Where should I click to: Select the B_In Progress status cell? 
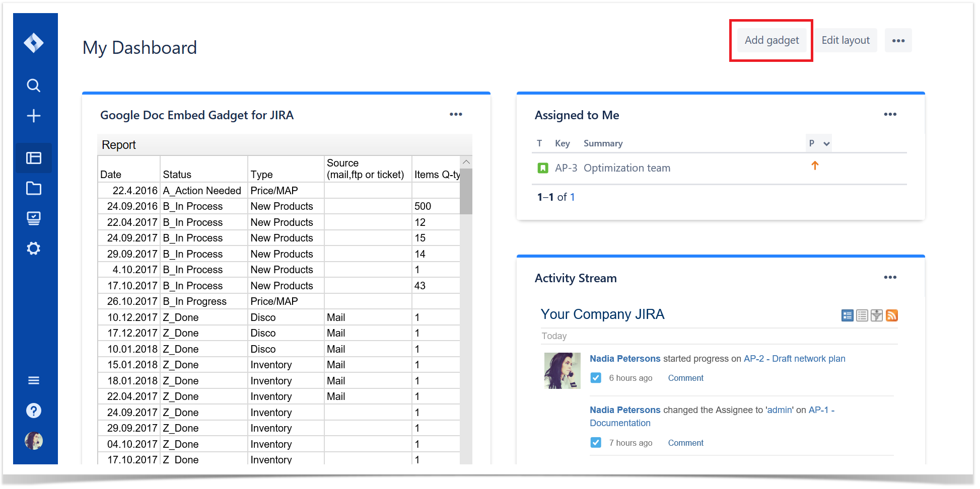point(204,301)
